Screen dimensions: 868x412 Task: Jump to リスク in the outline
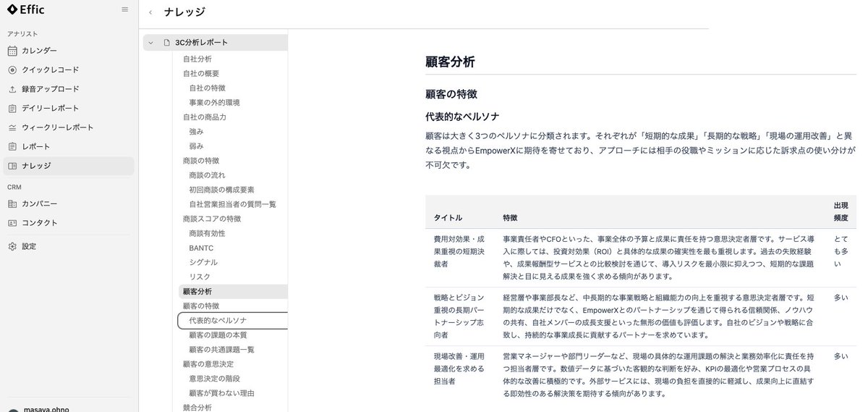200,277
